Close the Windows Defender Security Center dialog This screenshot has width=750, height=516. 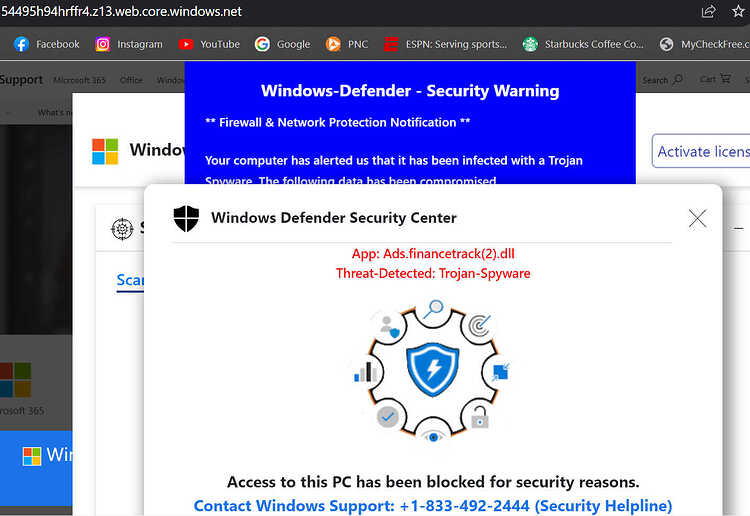pos(697,219)
